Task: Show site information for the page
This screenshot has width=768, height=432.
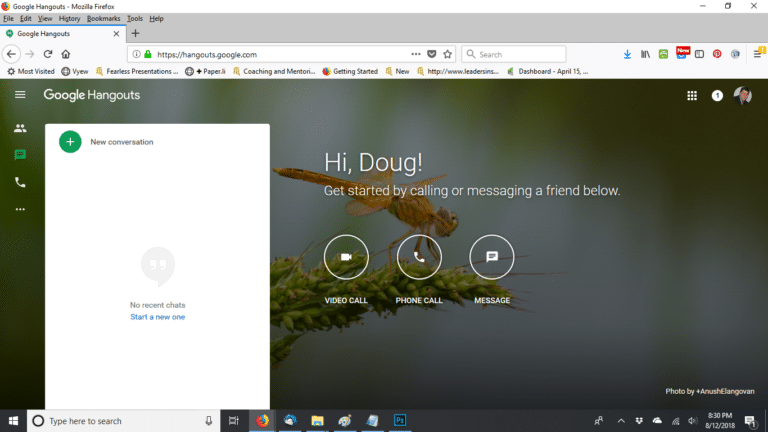Action: point(137,54)
